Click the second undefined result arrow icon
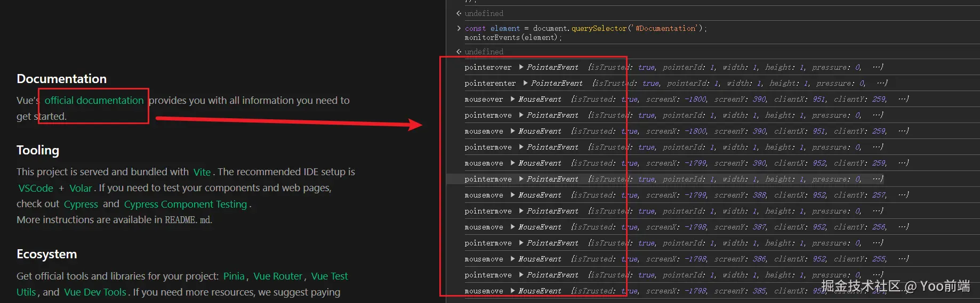The width and height of the screenshot is (980, 303). pyautogui.click(x=459, y=52)
